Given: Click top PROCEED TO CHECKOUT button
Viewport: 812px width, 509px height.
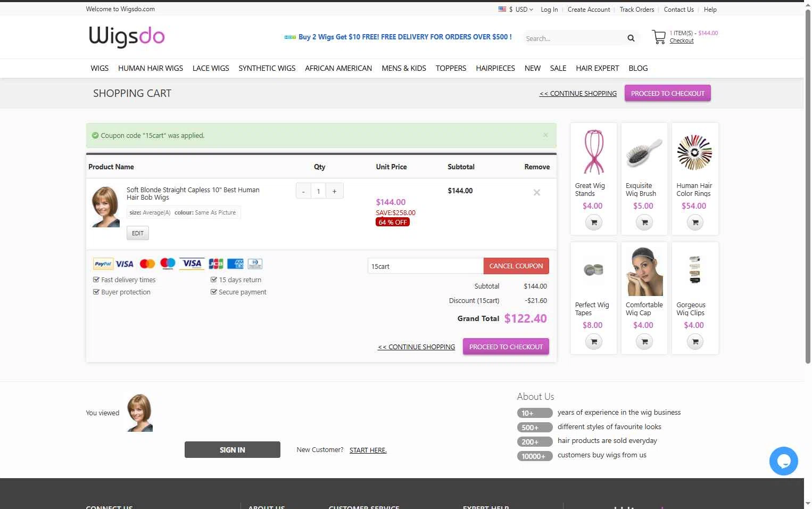Looking at the screenshot, I should (668, 93).
